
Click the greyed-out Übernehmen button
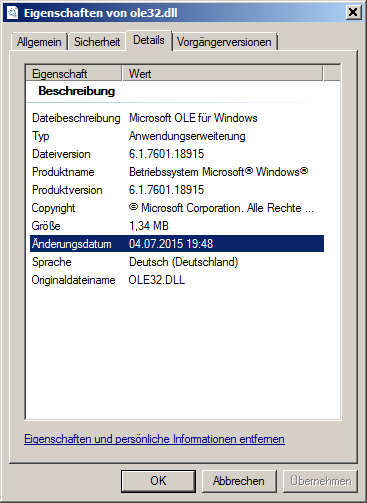click(x=320, y=481)
